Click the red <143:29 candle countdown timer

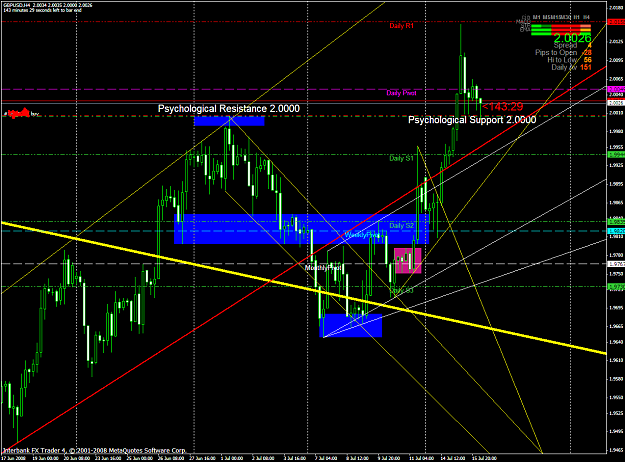(x=502, y=107)
